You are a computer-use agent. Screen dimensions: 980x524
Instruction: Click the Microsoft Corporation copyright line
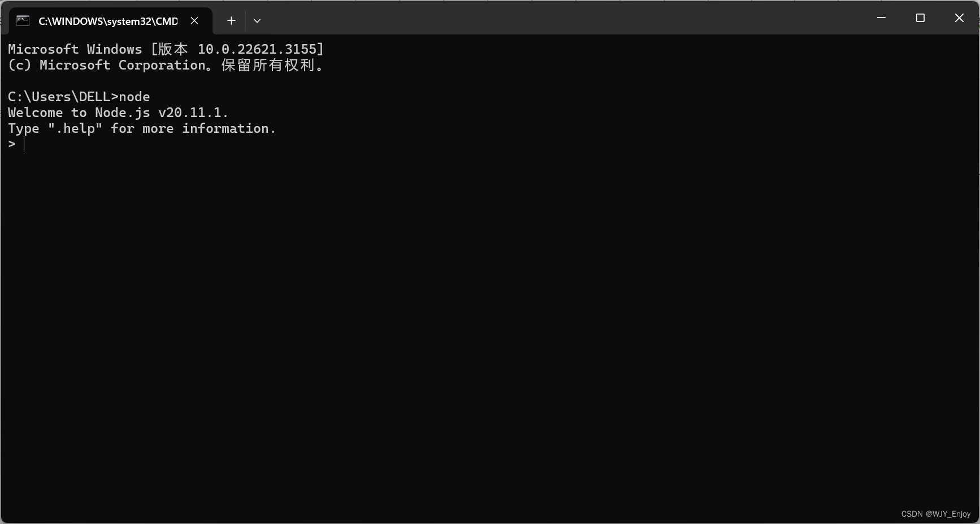tap(166, 65)
